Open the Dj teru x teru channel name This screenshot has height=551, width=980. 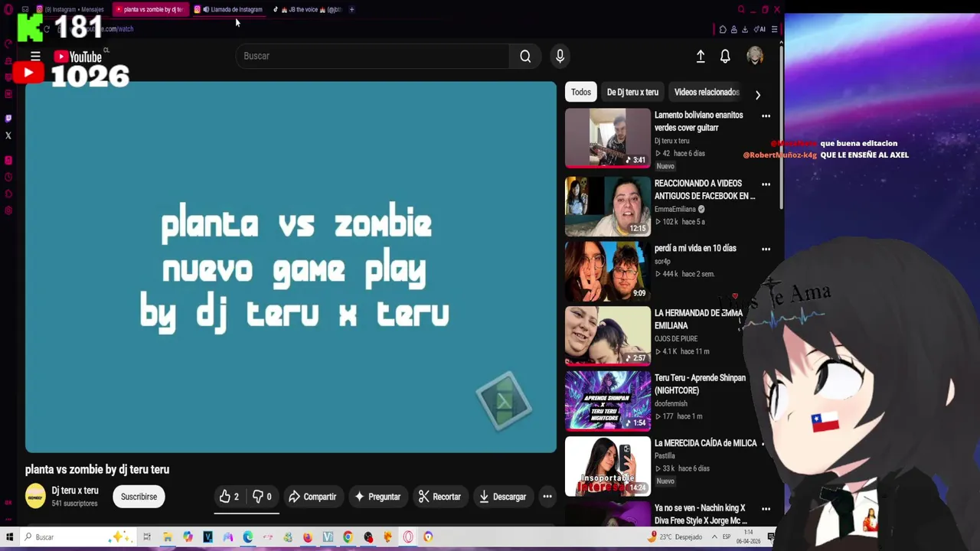pyautogui.click(x=75, y=491)
